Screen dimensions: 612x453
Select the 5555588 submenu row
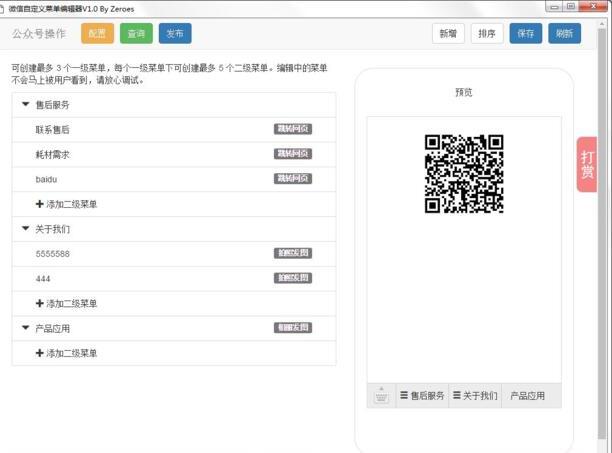(174, 254)
